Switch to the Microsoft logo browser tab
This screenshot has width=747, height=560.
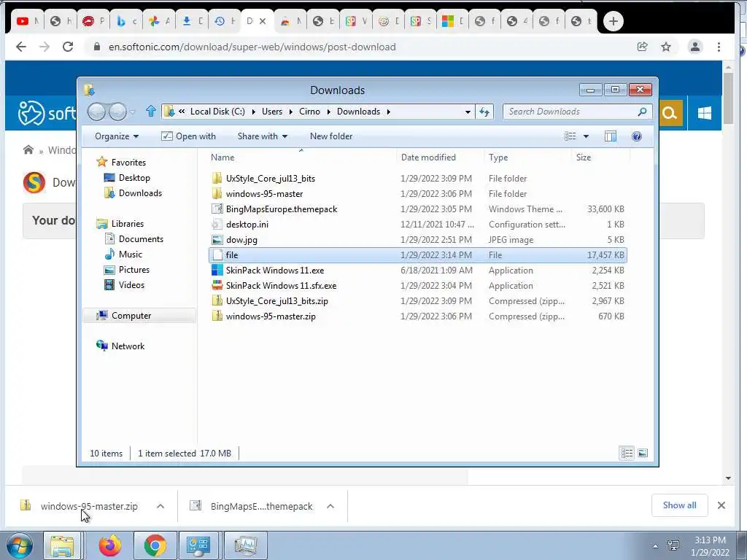coord(452,21)
